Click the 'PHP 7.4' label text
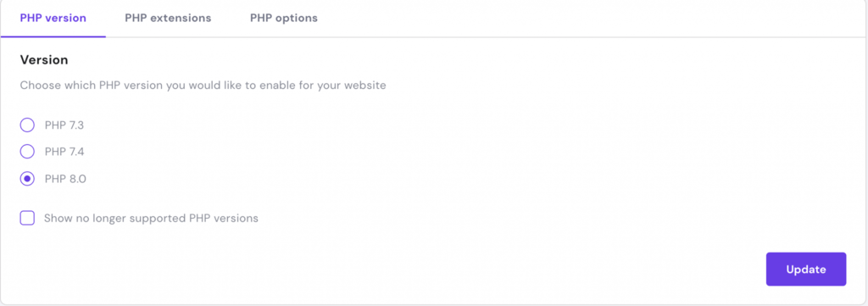This screenshot has height=306, width=868. 64,151
